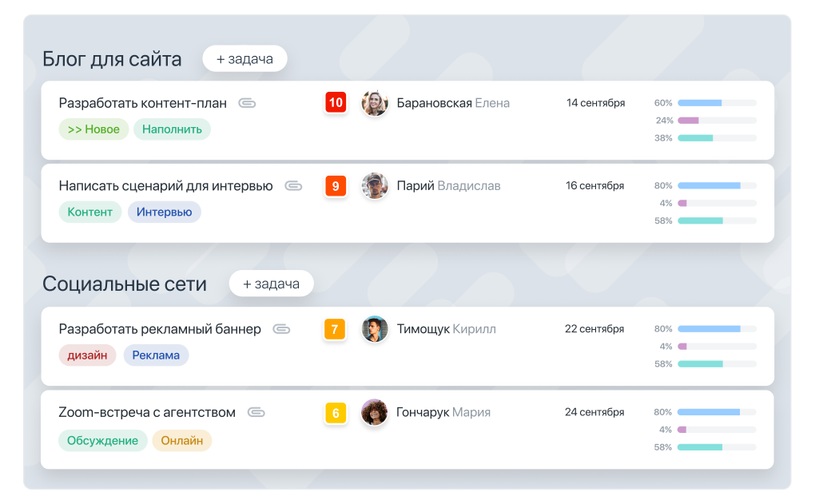Click the due date 22 сентября
Image resolution: width=815 pixels, height=504 pixels.
594,329
